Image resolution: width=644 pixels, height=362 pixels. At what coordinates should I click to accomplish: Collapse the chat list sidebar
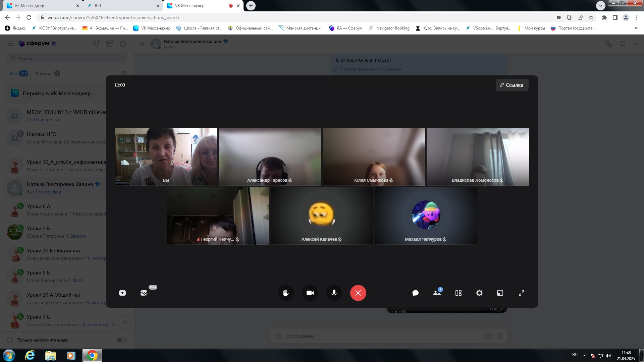125,322
